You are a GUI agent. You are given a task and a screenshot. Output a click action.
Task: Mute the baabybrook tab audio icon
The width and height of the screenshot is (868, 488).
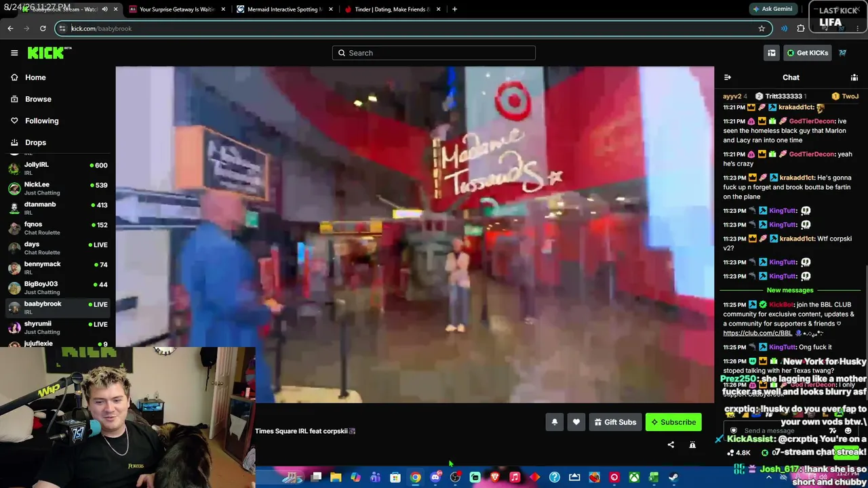pyautogui.click(x=104, y=9)
